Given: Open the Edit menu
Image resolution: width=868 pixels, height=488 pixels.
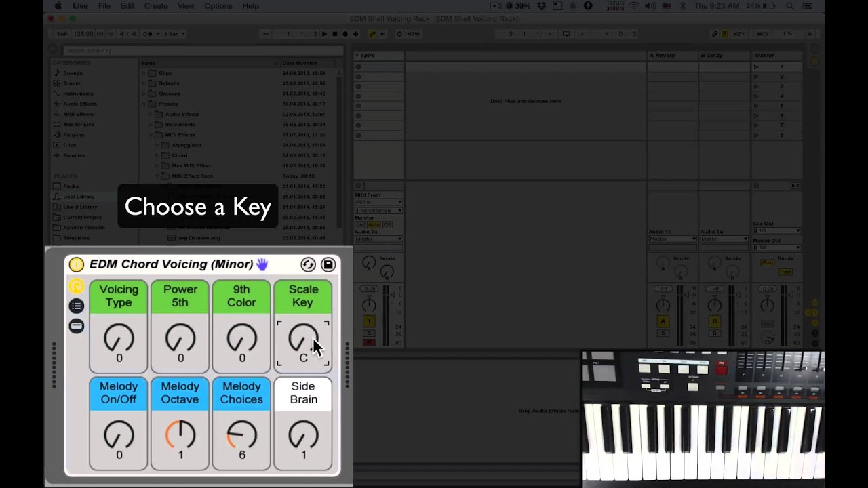Looking at the screenshot, I should pyautogui.click(x=127, y=6).
